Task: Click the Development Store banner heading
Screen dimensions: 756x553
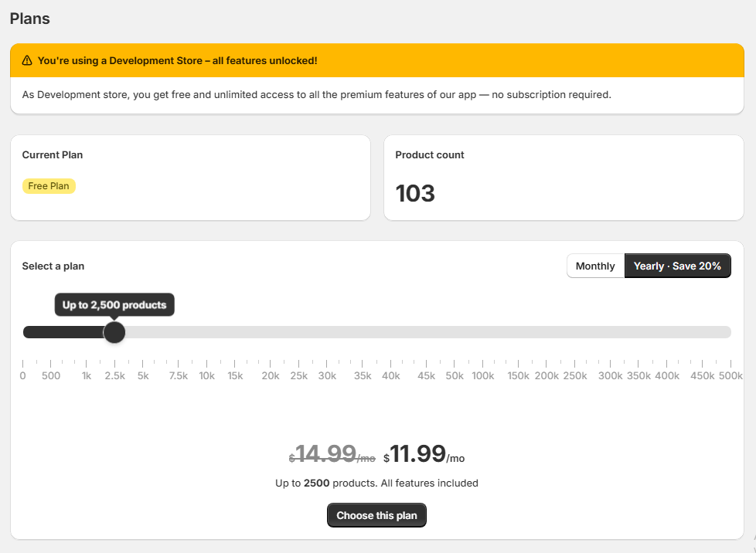Action: pos(177,60)
